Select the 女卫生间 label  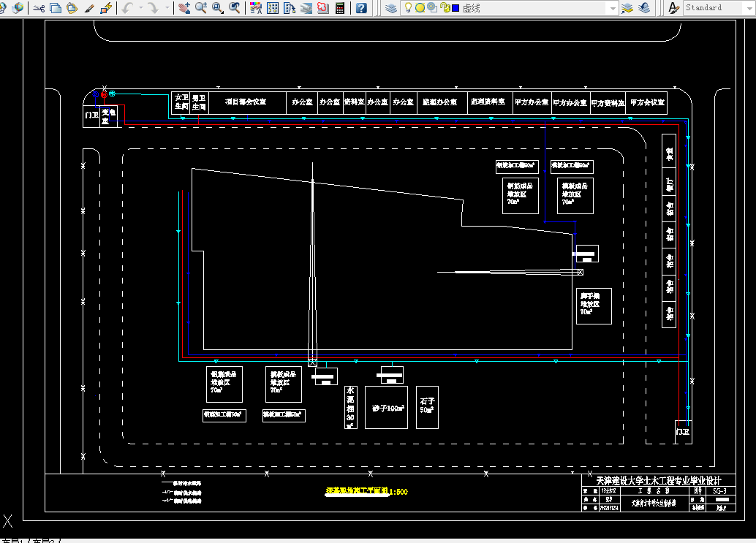181,102
